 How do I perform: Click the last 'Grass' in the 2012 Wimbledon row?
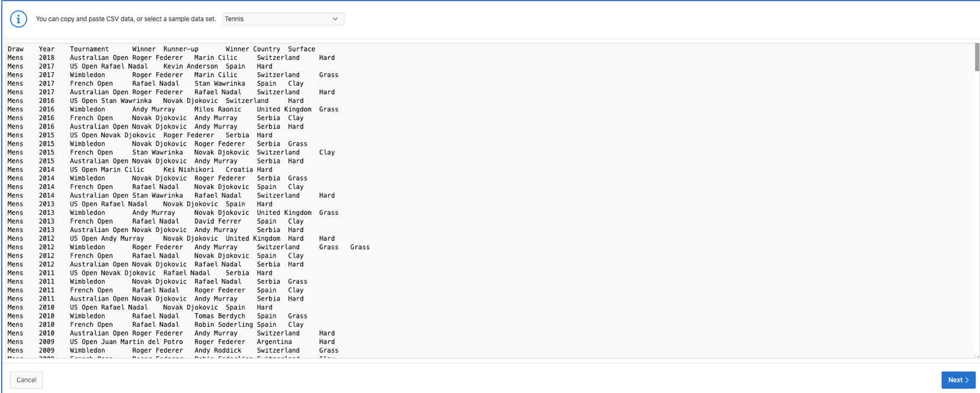(x=360, y=247)
